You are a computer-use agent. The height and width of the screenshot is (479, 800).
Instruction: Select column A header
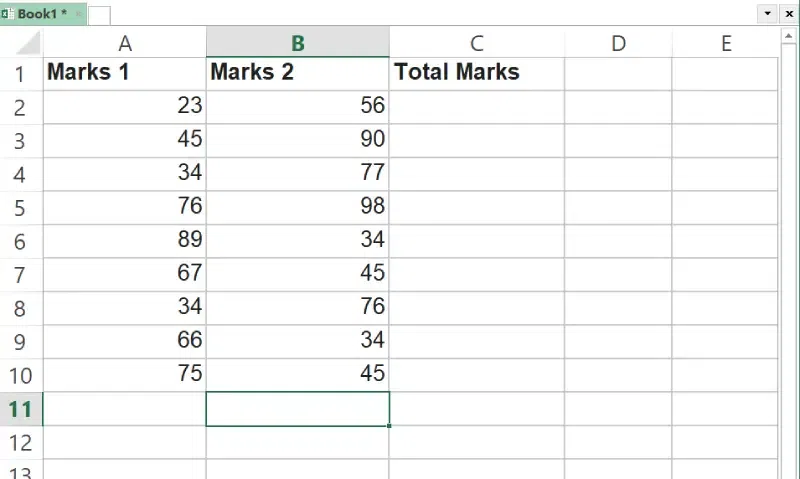click(x=125, y=43)
